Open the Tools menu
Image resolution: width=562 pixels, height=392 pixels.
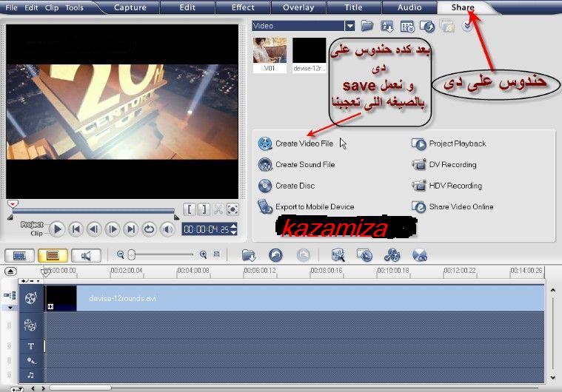coord(74,7)
